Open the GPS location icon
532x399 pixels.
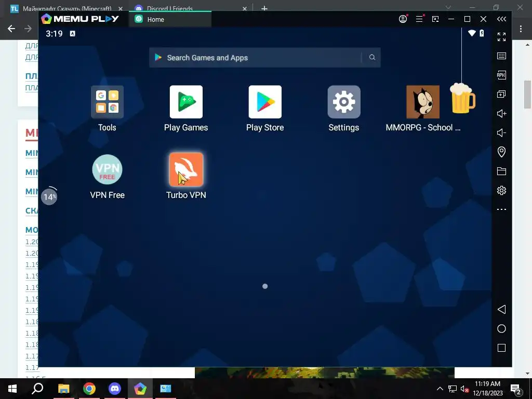point(501,152)
